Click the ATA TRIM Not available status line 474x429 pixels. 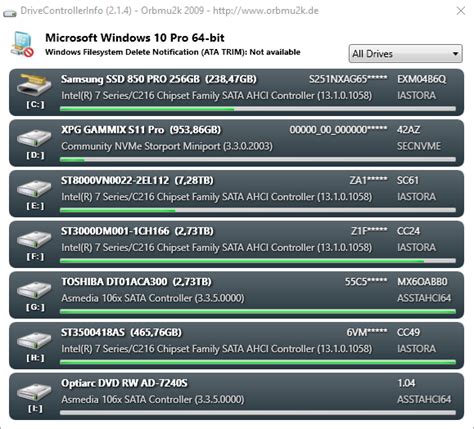coord(173,52)
